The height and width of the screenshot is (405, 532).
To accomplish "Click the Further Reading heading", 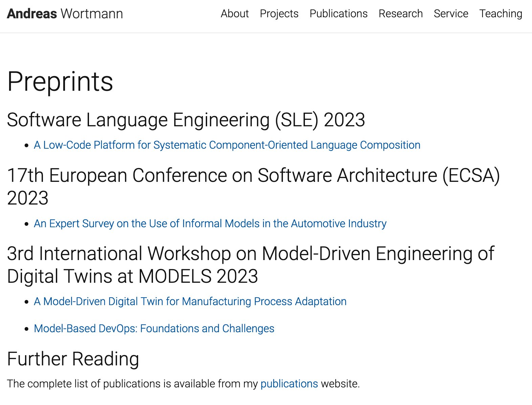I will [73, 359].
